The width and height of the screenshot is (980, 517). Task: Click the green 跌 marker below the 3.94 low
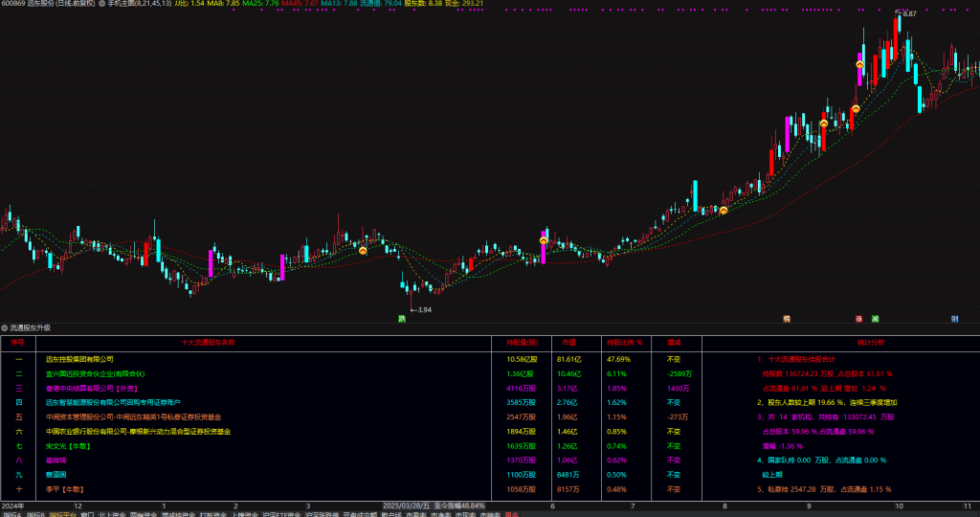pos(402,318)
